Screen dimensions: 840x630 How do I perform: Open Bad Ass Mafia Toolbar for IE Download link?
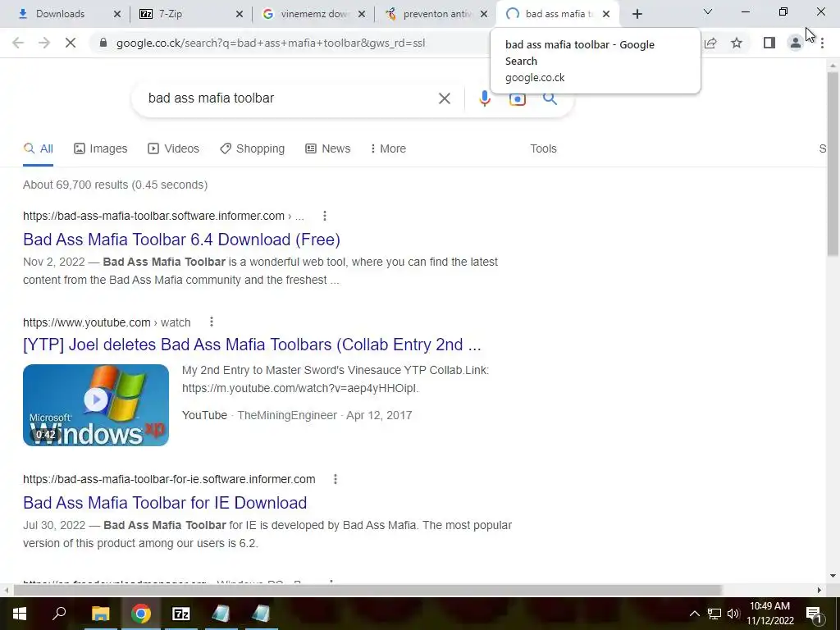pos(165,503)
